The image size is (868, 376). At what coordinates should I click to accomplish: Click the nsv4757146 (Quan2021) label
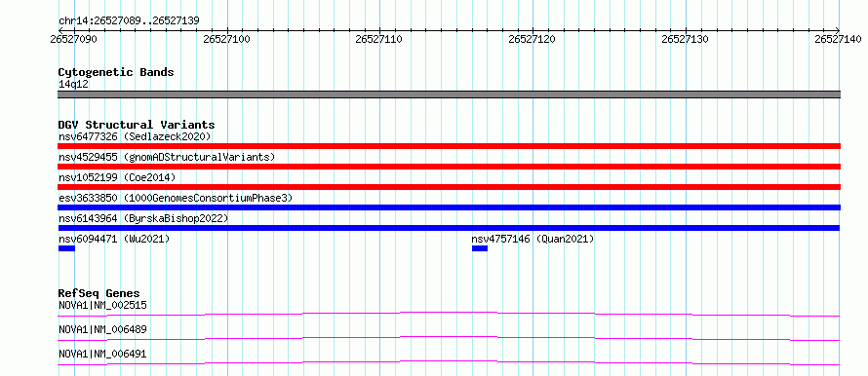533,239
